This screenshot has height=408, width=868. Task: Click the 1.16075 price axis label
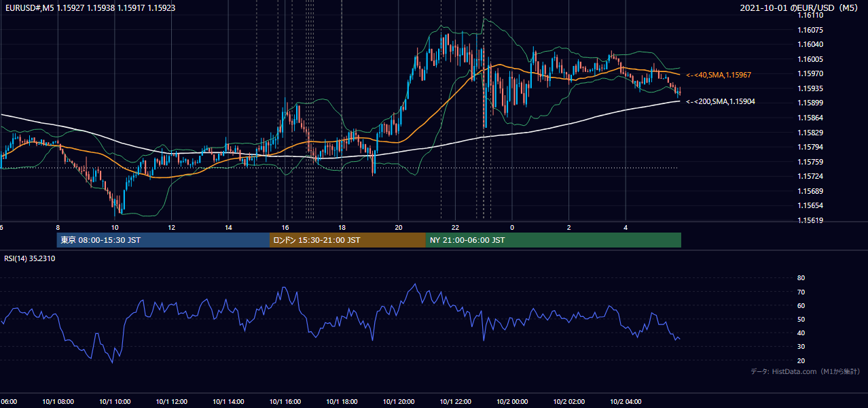click(811, 30)
